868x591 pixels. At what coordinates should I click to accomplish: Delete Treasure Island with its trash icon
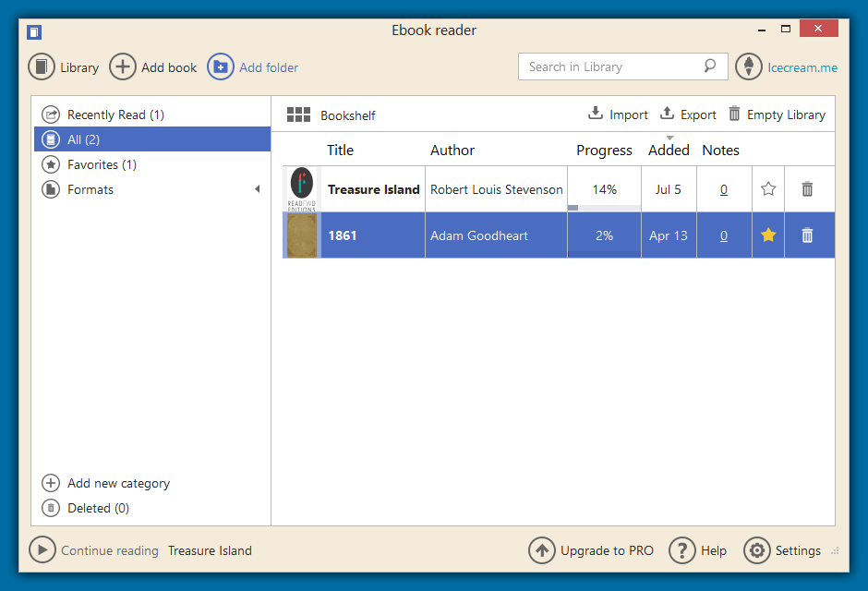(807, 189)
